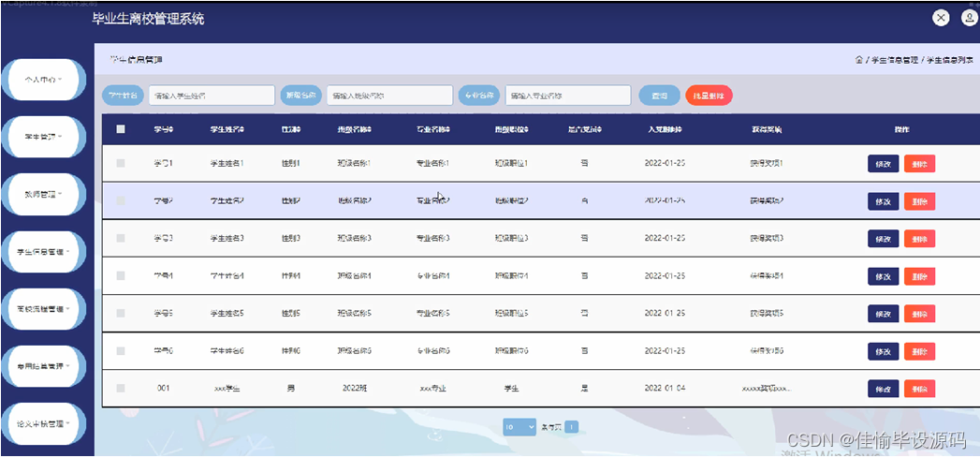Expand the 离校流程管理 sidebar menu
980x458 pixels.
pos(44,308)
